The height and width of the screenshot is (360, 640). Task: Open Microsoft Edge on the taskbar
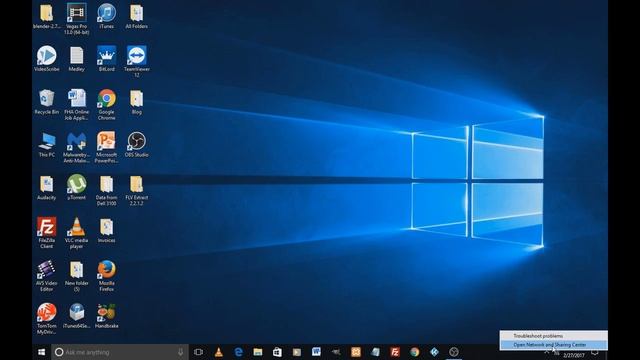[238, 352]
